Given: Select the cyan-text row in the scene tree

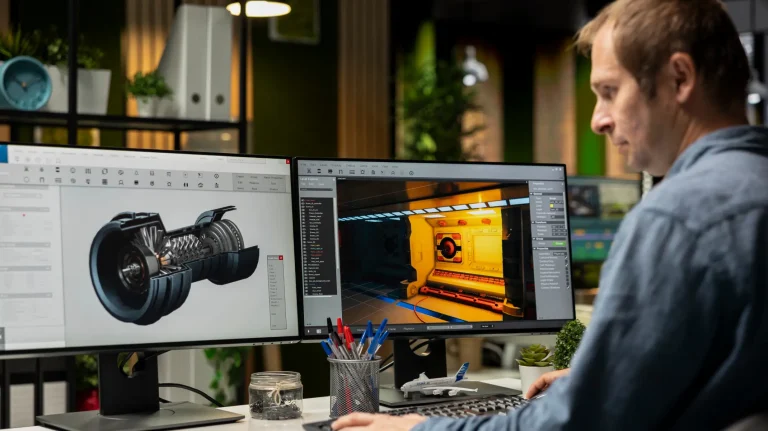Looking at the screenshot, I should pyautogui.click(x=317, y=249).
